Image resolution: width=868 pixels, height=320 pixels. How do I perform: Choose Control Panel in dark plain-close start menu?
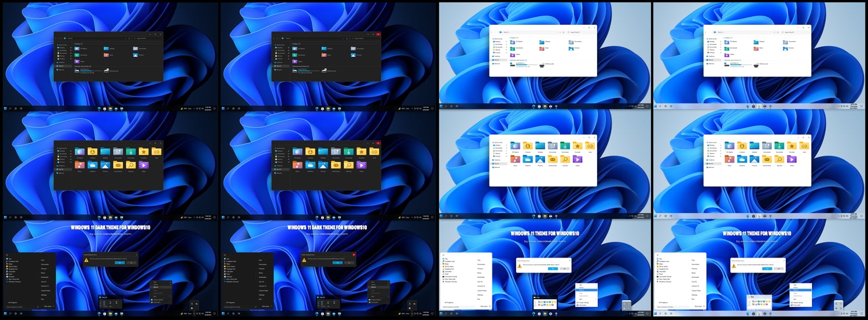[46, 290]
